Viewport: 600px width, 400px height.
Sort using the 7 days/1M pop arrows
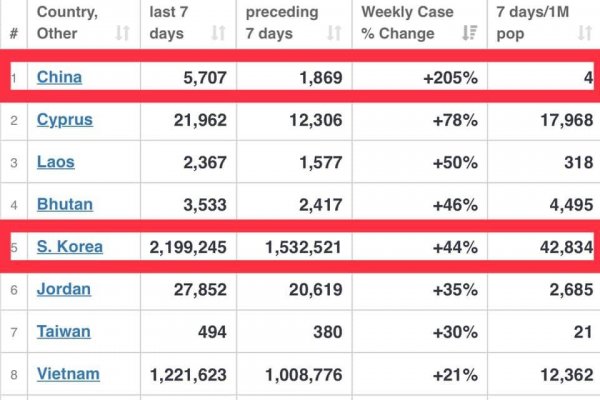pyautogui.click(x=585, y=33)
